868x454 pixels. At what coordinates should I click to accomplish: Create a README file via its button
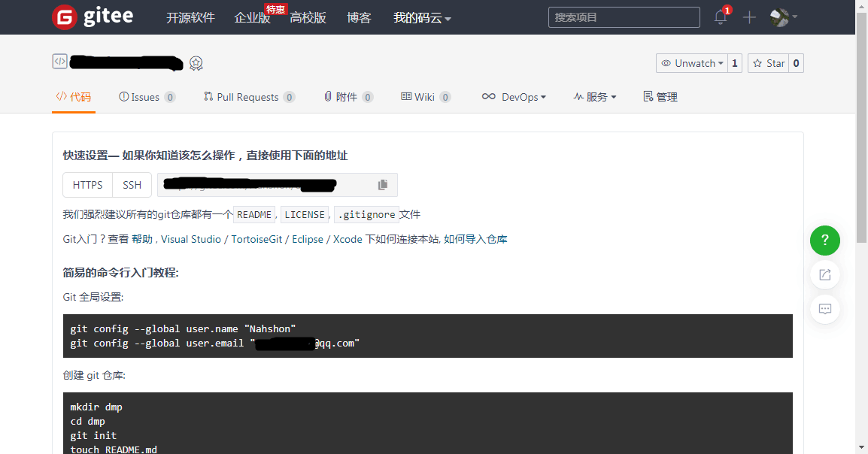click(254, 214)
